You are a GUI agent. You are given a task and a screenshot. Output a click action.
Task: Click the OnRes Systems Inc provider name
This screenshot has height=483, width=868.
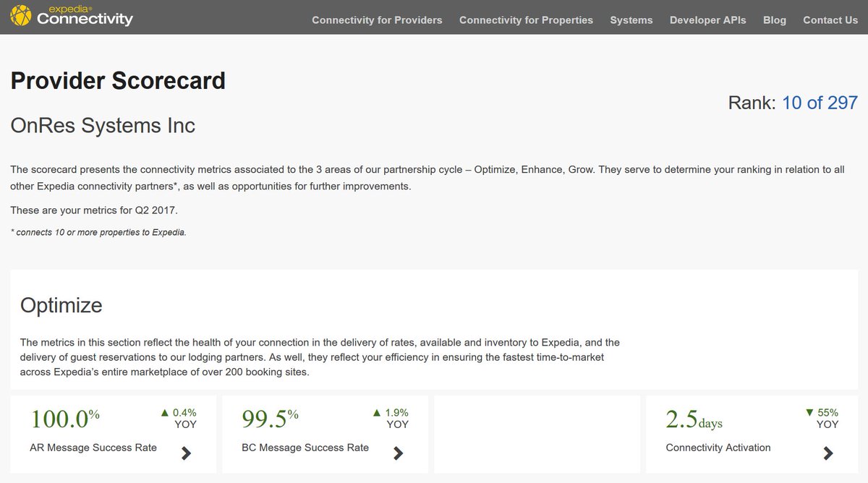pos(103,125)
